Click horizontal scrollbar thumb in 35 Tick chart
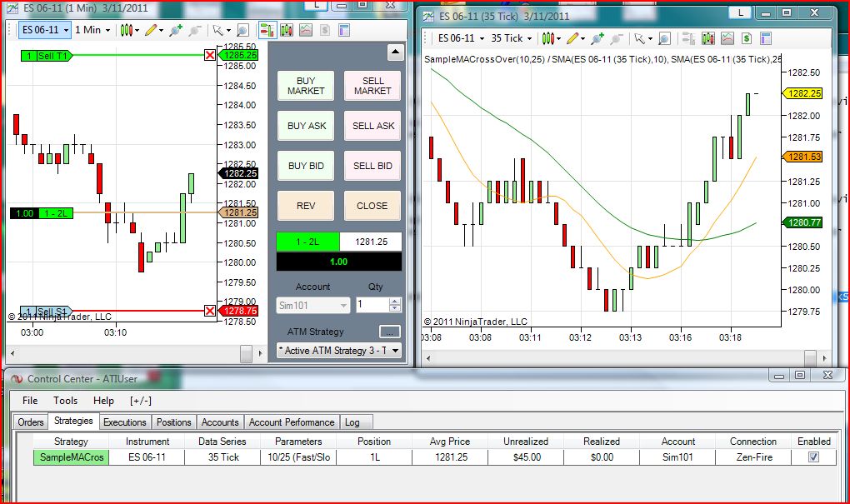 (810, 358)
